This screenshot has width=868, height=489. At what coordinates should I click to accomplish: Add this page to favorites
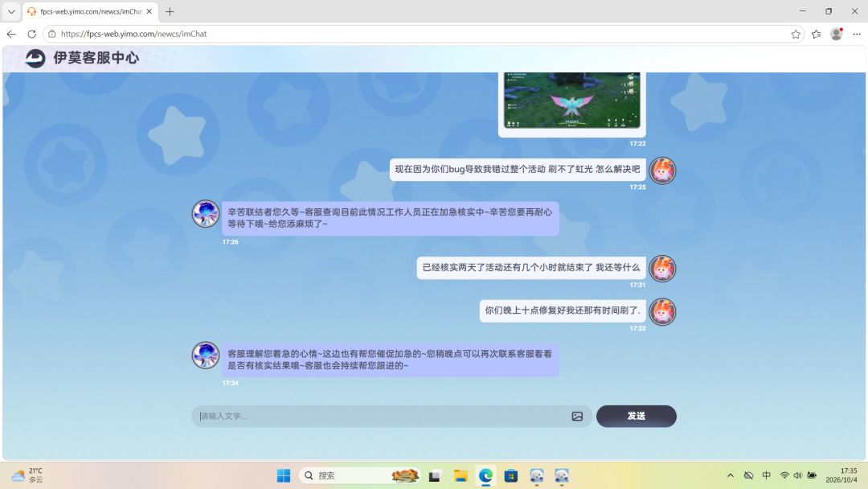tap(796, 34)
